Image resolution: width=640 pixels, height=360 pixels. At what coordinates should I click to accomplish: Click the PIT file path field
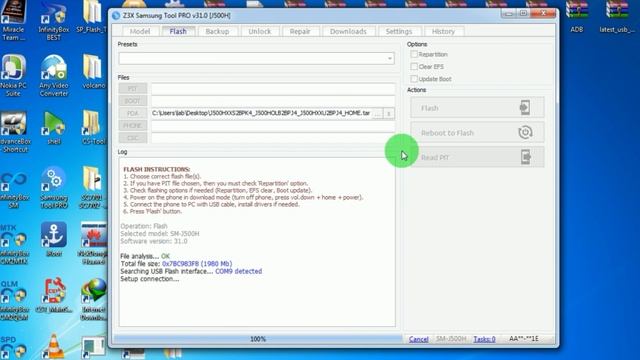273,89
